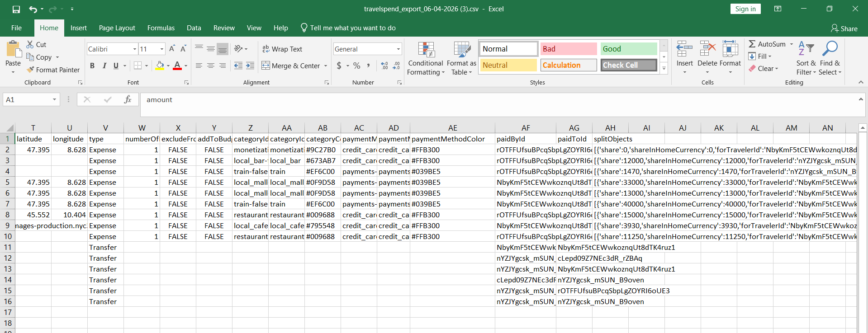
Task: Toggle Wrap Text on selected cells
Action: pyautogui.click(x=282, y=49)
